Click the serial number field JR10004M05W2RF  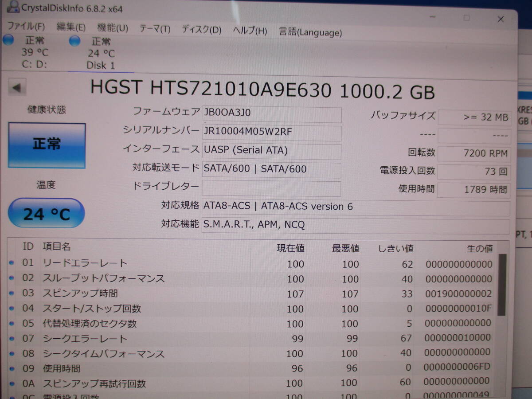tap(272, 133)
